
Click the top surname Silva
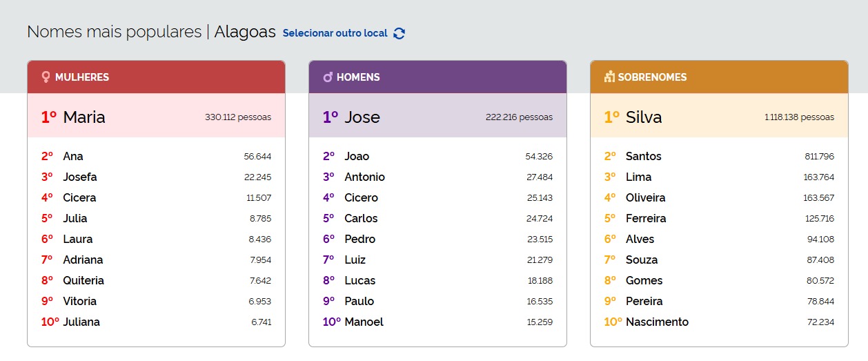pos(644,117)
